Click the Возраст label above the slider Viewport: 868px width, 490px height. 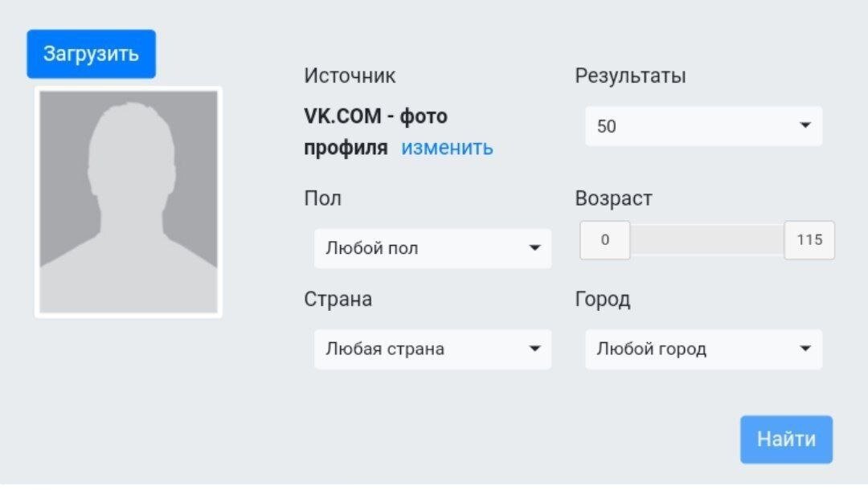[x=613, y=198]
